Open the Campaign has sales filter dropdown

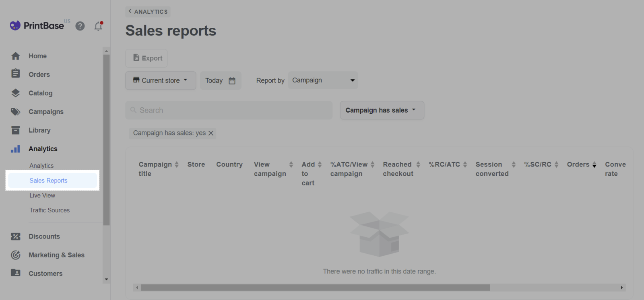tap(382, 110)
